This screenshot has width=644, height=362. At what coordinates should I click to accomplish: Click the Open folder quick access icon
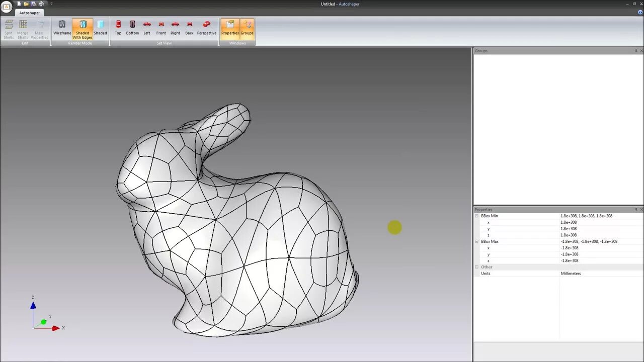(x=26, y=4)
